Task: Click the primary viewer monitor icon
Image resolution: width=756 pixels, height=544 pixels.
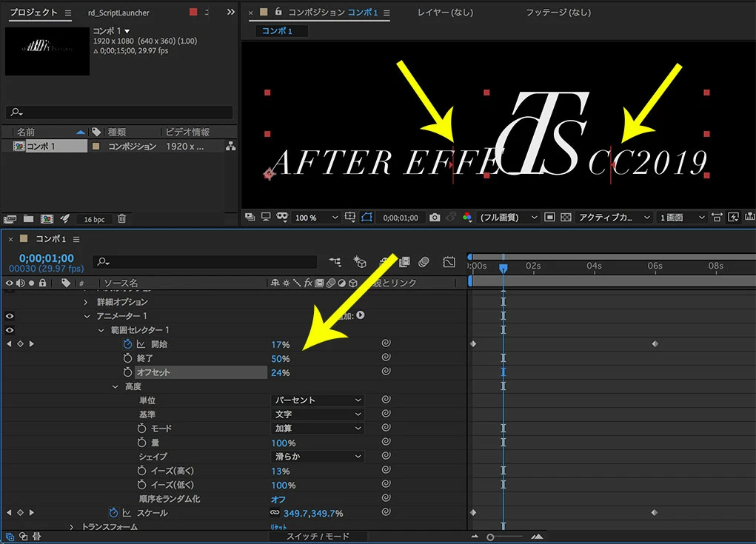Action: (266, 218)
